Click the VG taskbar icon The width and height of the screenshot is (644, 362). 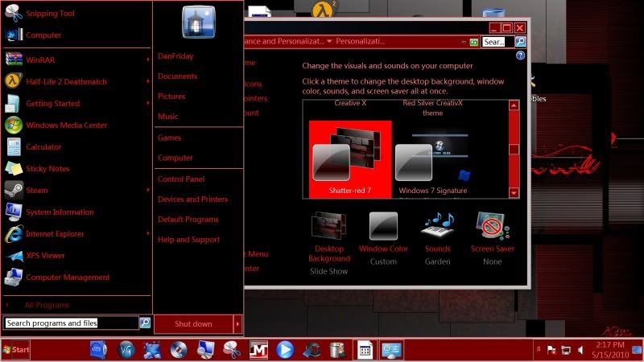[126, 350]
